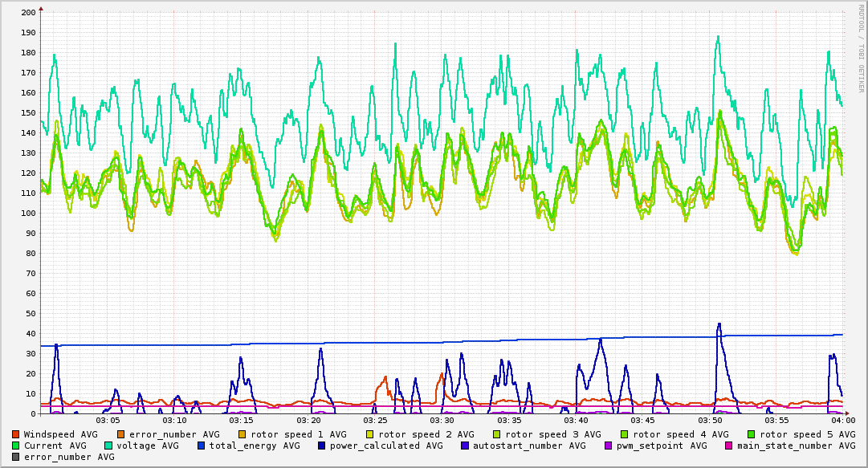Click the 03:30 time axis label

pos(442,421)
